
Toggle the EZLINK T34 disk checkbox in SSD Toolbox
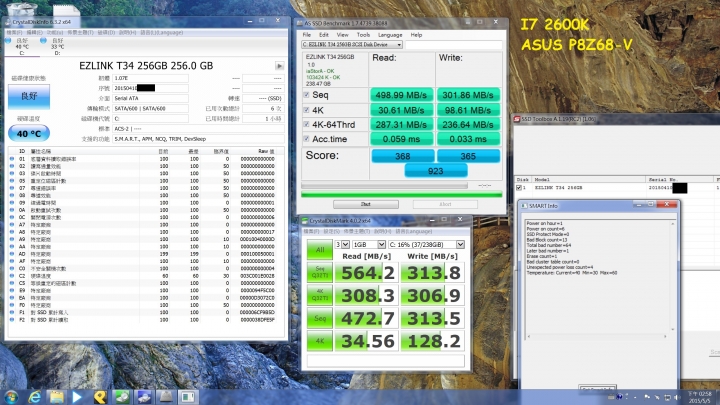point(519,188)
